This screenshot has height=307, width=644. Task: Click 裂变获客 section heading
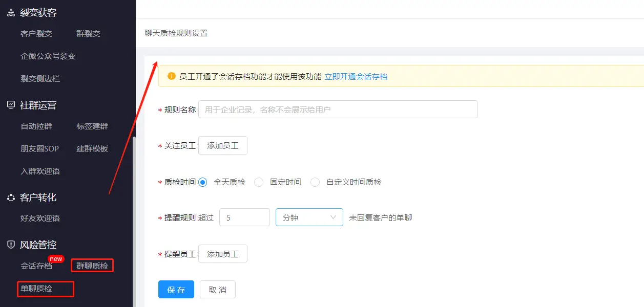click(38, 13)
